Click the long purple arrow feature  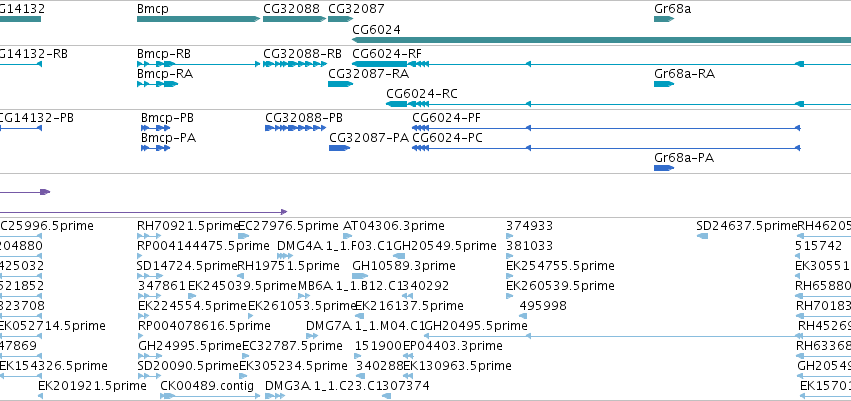(143, 212)
